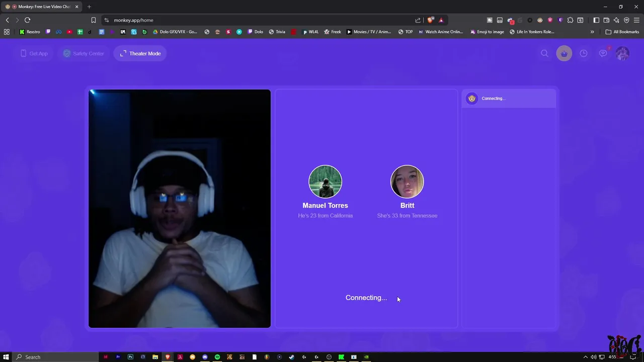Open the Brave wallet icon
Image resolution: width=644 pixels, height=362 pixels.
(606, 20)
